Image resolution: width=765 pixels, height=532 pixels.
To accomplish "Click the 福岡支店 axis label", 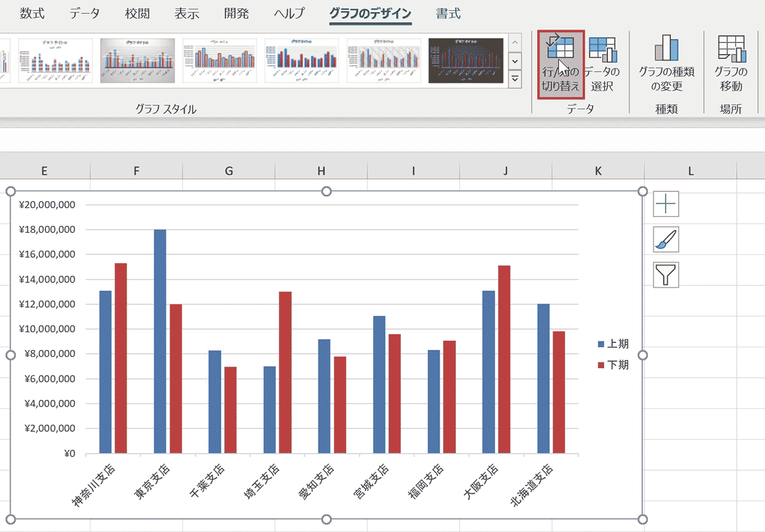I will [427, 481].
